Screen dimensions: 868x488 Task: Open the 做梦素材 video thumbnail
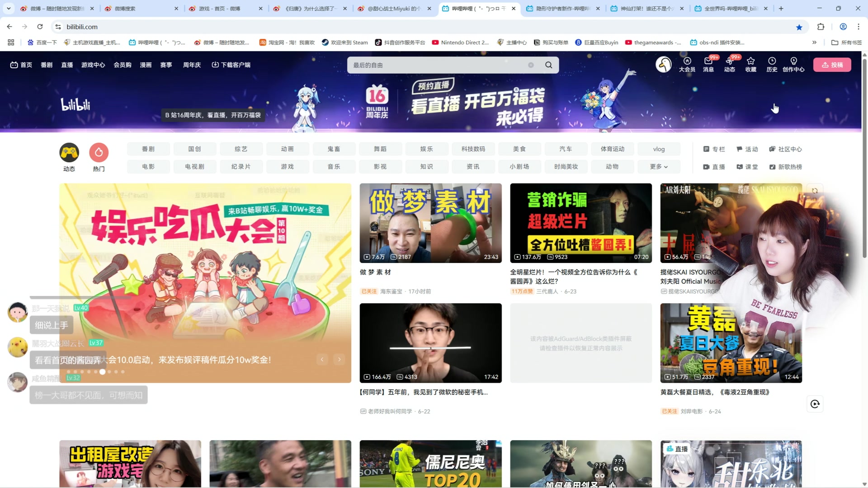coord(430,223)
